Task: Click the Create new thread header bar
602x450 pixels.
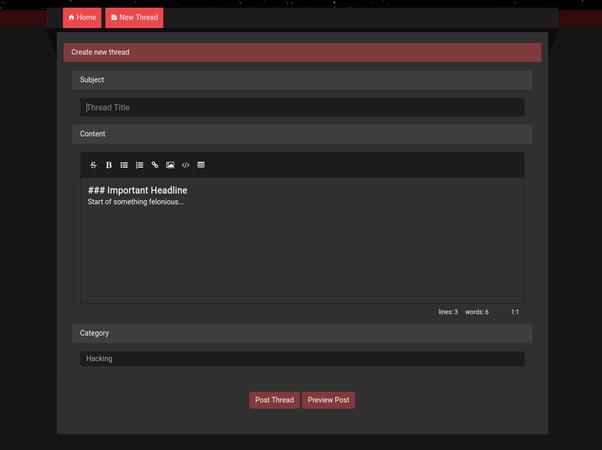Action: pos(303,52)
